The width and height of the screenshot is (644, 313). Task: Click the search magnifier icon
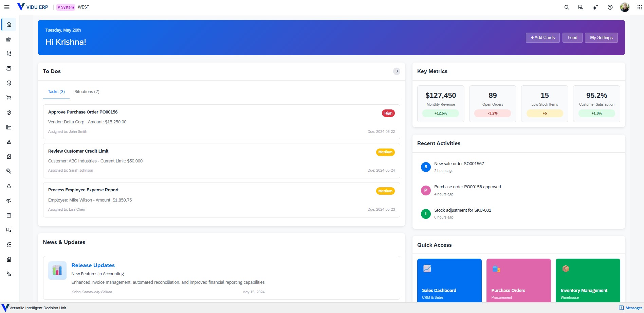click(x=566, y=7)
